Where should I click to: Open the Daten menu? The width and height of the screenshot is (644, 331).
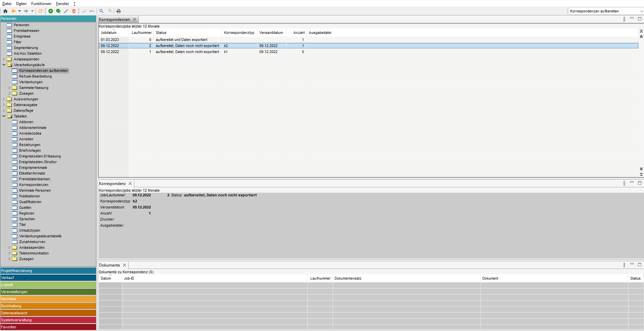[x=21, y=4]
